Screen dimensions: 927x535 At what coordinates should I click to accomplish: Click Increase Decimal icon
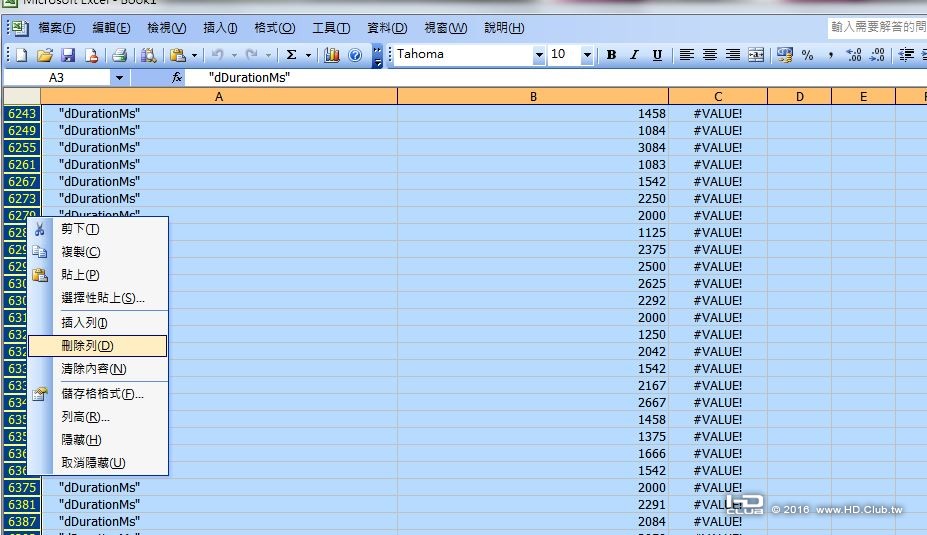[854, 55]
